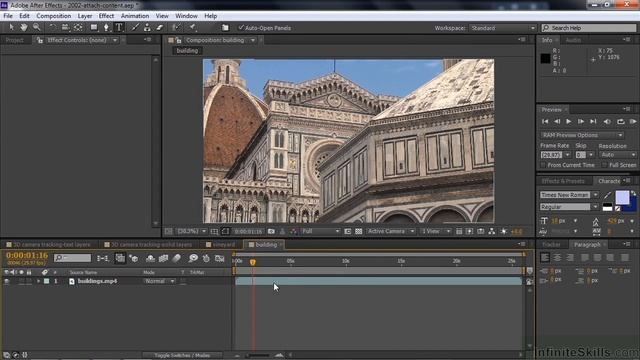
Task: Select the Rectangle shape tool
Action: (94, 27)
